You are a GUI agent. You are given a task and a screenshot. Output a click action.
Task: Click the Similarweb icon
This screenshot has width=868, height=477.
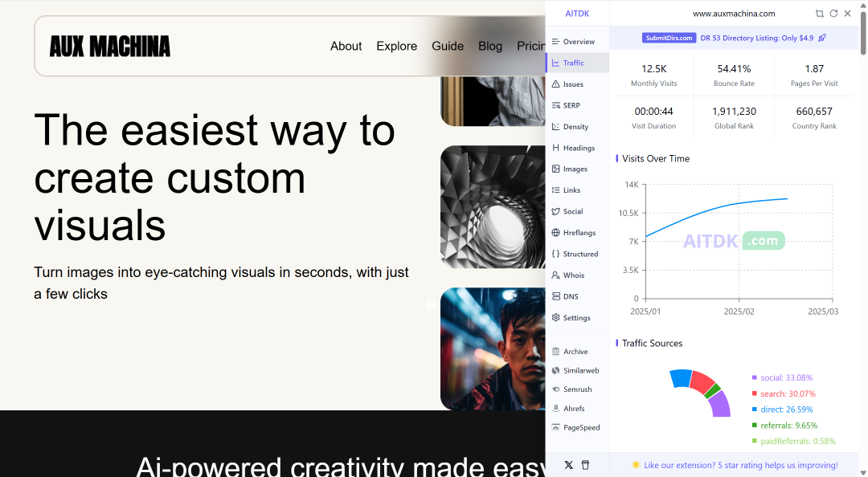[x=556, y=370]
